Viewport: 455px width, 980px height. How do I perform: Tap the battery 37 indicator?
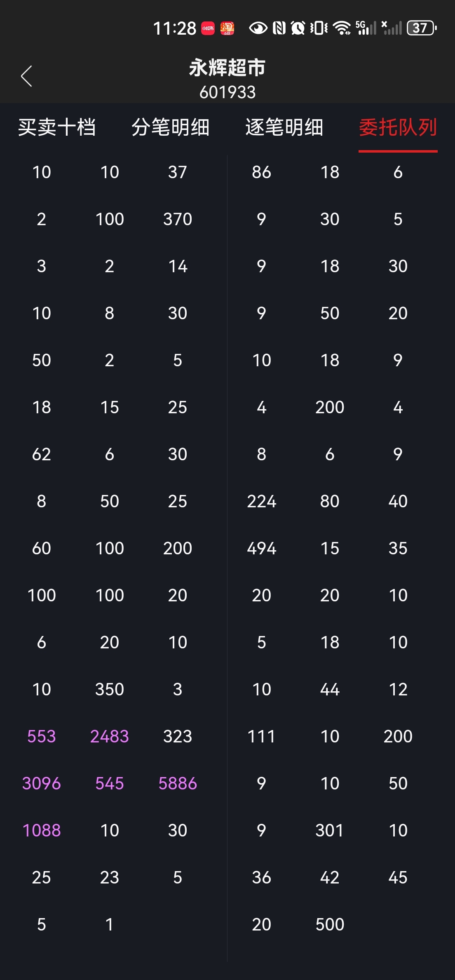point(422,28)
